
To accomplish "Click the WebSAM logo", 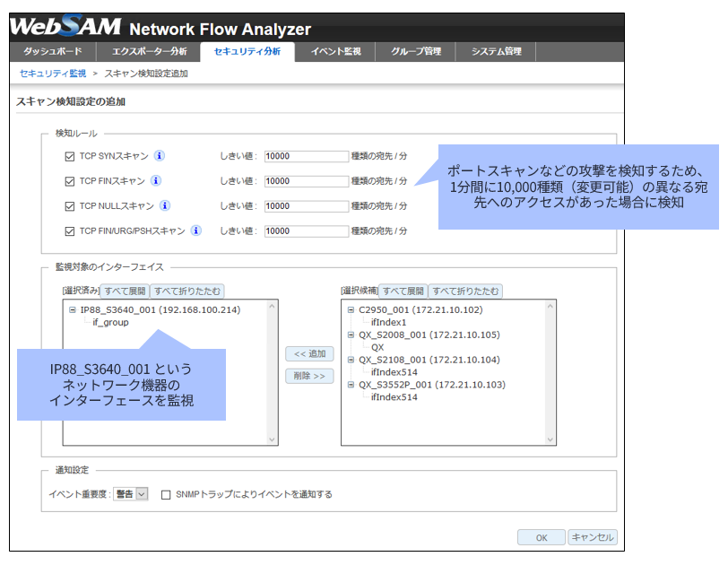I will pos(65,26).
